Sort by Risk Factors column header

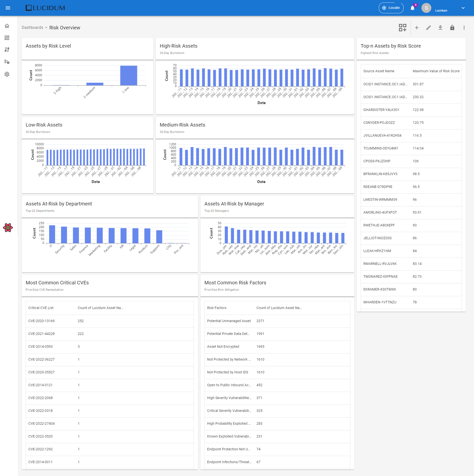[217, 308]
